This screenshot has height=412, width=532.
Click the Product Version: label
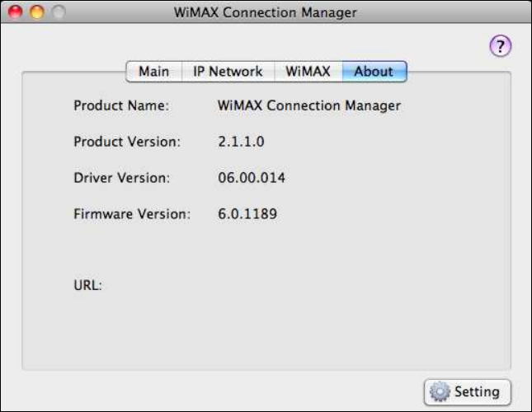point(127,142)
